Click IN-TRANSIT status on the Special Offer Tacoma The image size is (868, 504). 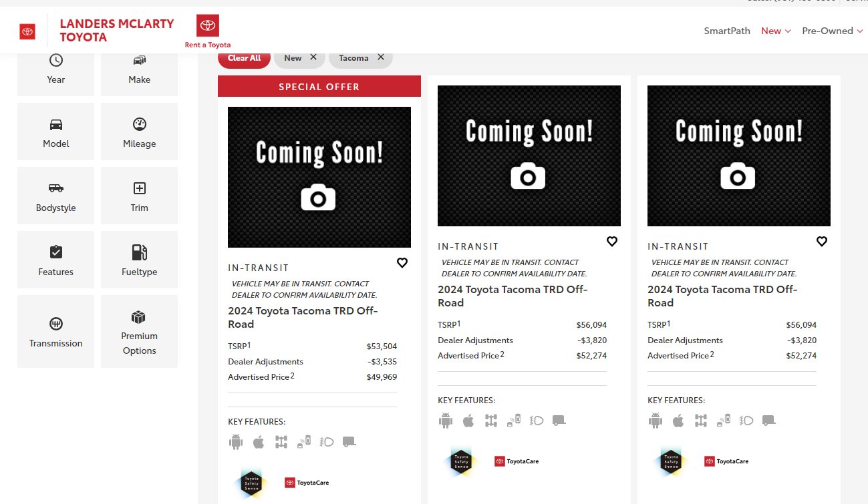coord(259,268)
